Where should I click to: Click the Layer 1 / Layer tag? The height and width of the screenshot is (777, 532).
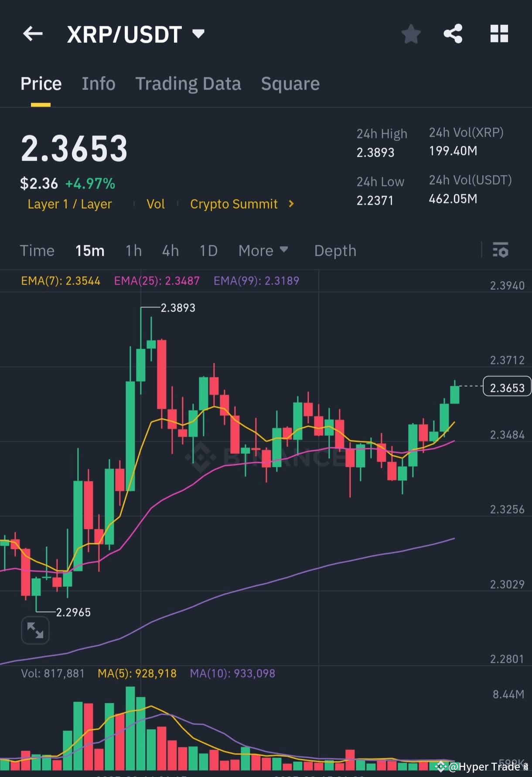69,204
